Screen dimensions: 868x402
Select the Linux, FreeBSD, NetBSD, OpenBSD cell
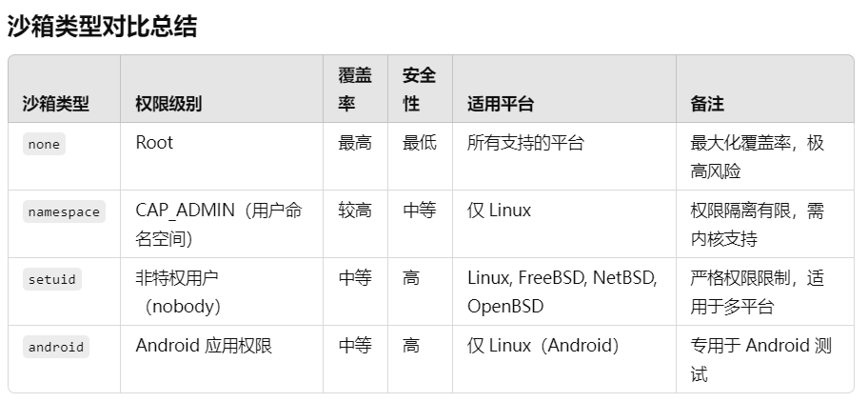point(562,291)
